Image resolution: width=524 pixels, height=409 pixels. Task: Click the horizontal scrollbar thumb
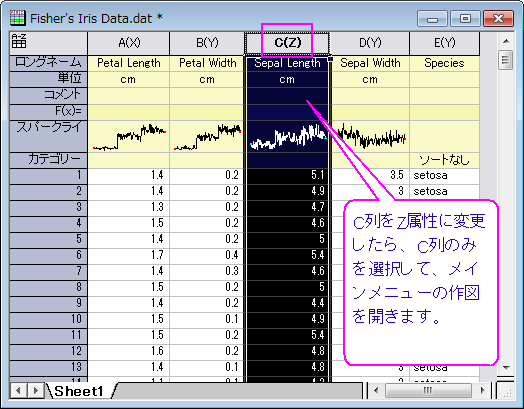[428, 390]
